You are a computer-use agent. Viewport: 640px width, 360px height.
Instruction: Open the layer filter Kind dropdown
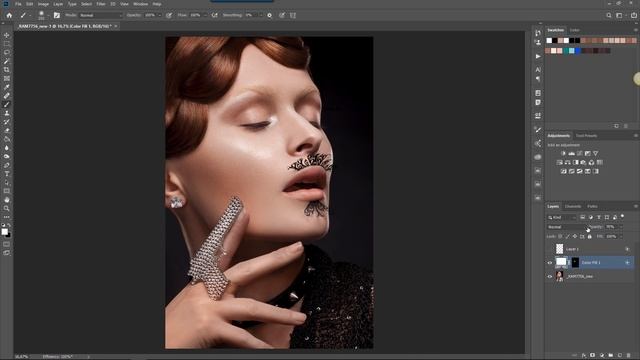click(562, 218)
